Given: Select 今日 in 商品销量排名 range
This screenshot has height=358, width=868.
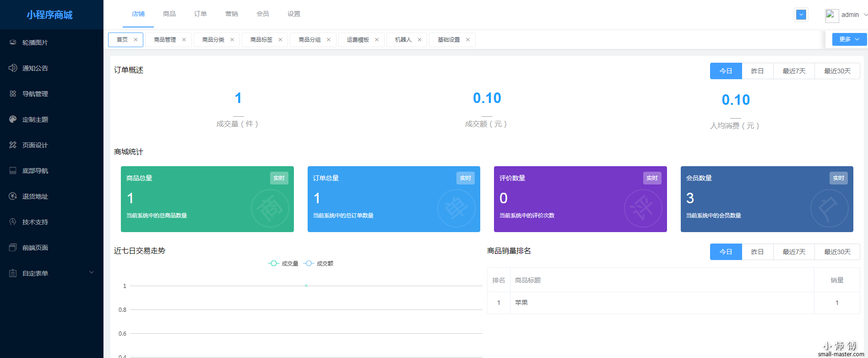Looking at the screenshot, I should 726,252.
